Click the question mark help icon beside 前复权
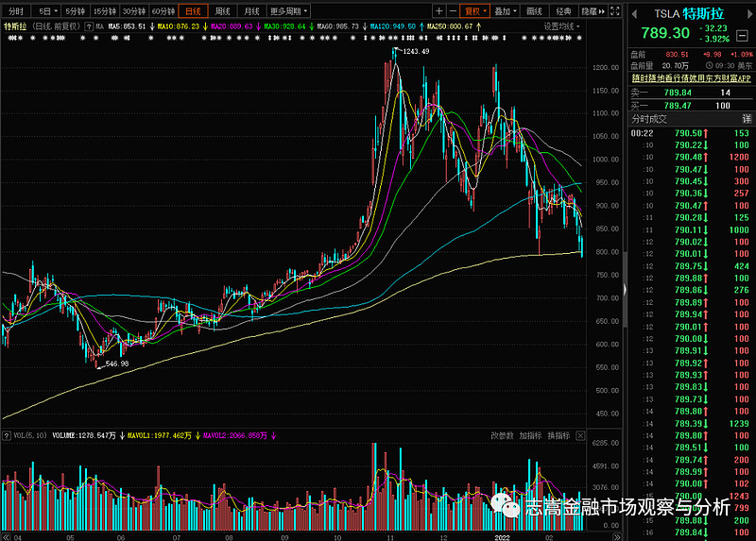The height and width of the screenshot is (541, 756). pyautogui.click(x=84, y=26)
